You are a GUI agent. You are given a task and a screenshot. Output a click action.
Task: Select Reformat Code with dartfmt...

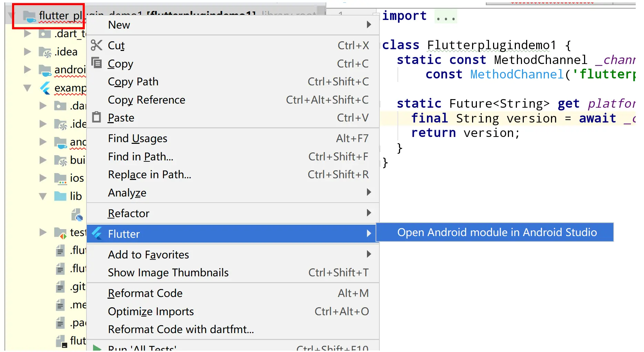(x=233, y=329)
